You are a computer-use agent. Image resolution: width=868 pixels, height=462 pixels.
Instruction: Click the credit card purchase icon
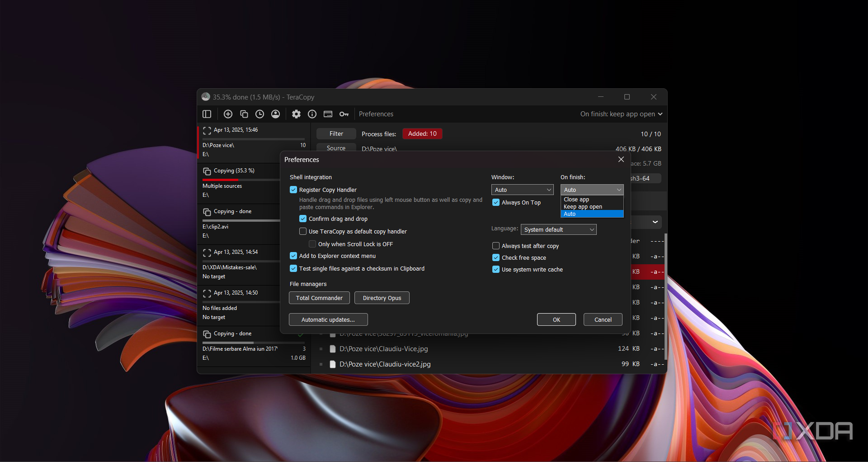pyautogui.click(x=328, y=114)
